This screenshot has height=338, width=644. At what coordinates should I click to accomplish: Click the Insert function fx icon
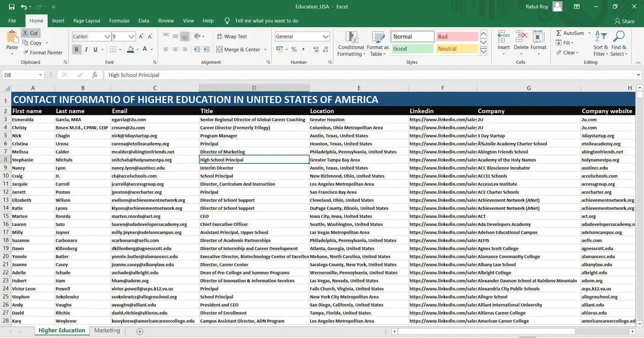pyautogui.click(x=95, y=75)
